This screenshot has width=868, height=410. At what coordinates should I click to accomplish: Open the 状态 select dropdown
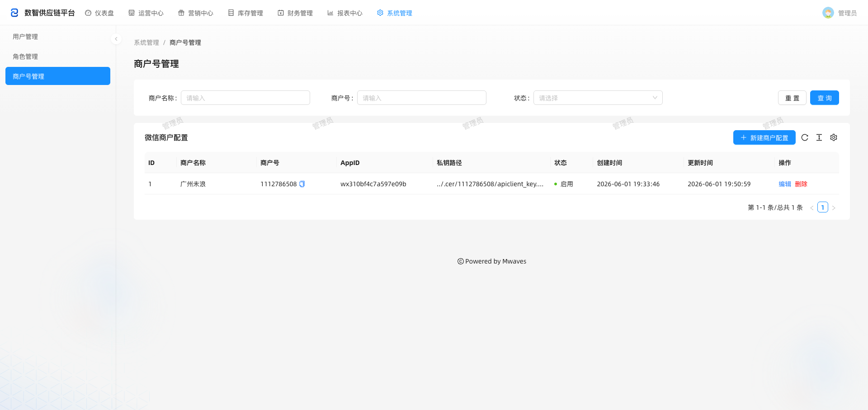click(598, 98)
